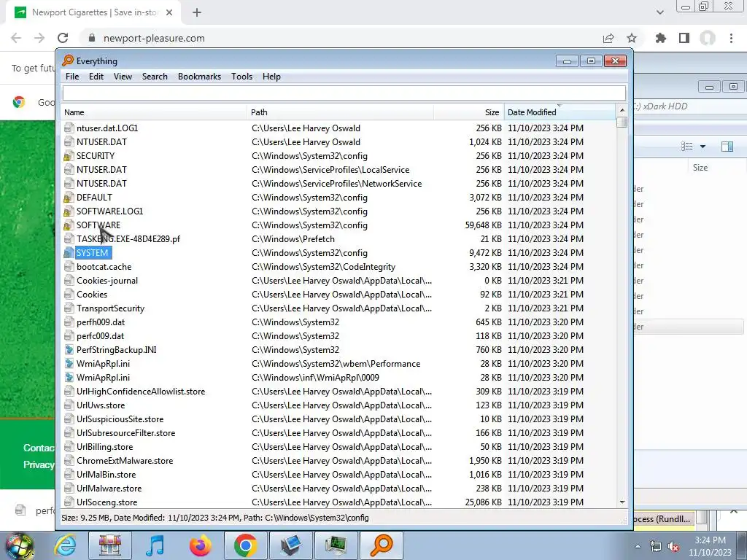Click the Size column header in Explorer window
The image size is (747, 560).
[700, 168]
